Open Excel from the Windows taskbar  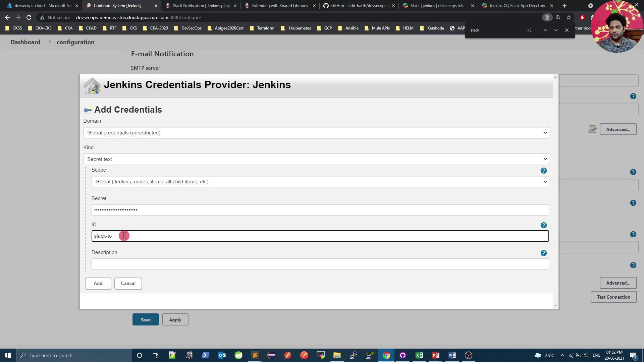click(419, 355)
